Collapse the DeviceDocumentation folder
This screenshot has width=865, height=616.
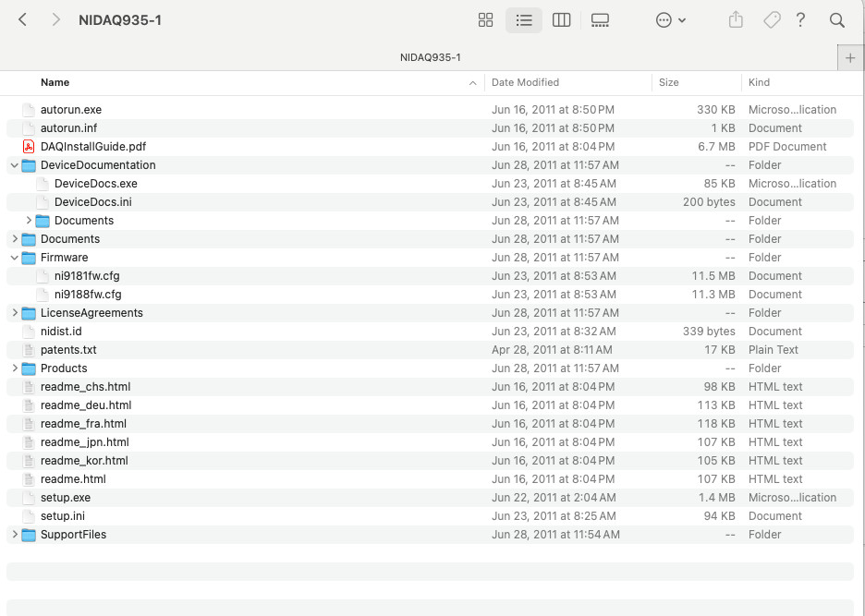[15, 165]
